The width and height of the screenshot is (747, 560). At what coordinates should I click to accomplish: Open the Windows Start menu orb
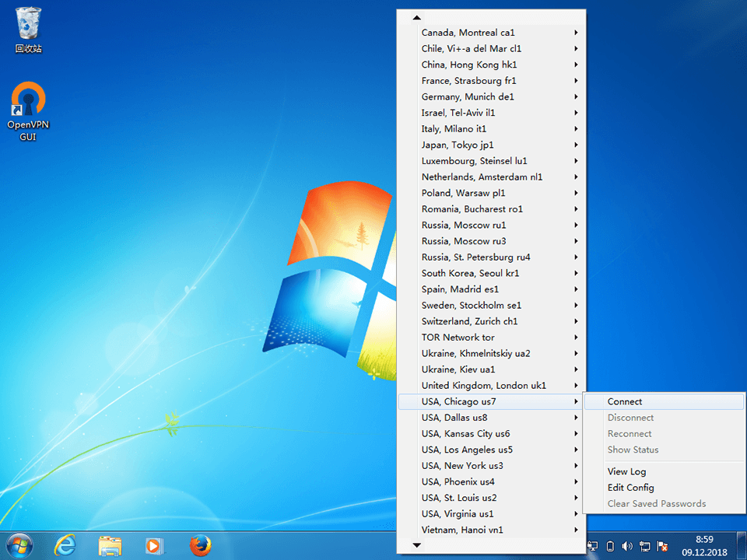pos(19,546)
